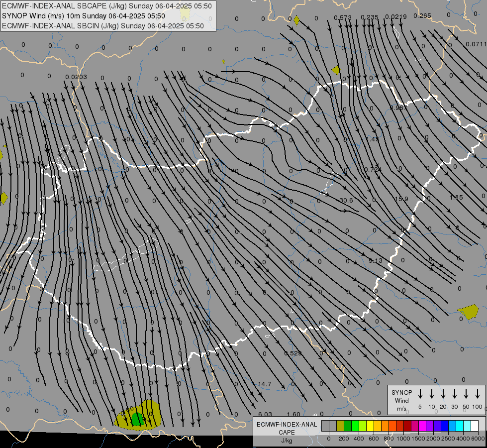
Task: Click the 1.85 value on the map
Action: (x=456, y=198)
